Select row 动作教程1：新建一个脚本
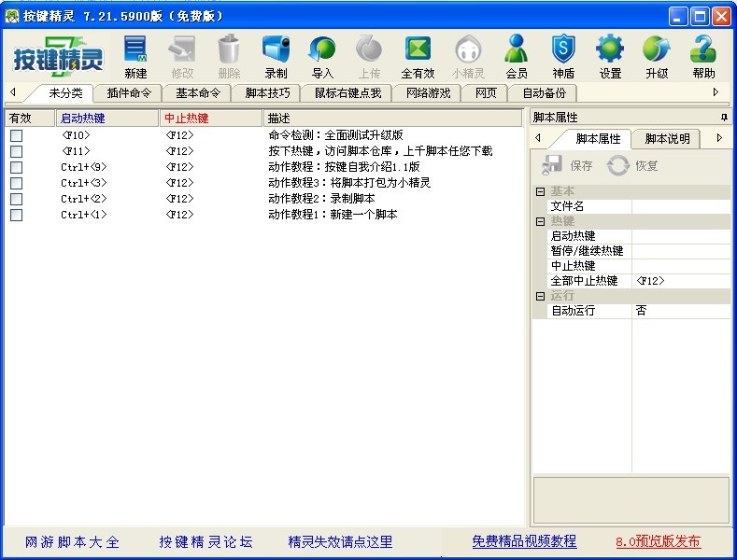 [264, 215]
